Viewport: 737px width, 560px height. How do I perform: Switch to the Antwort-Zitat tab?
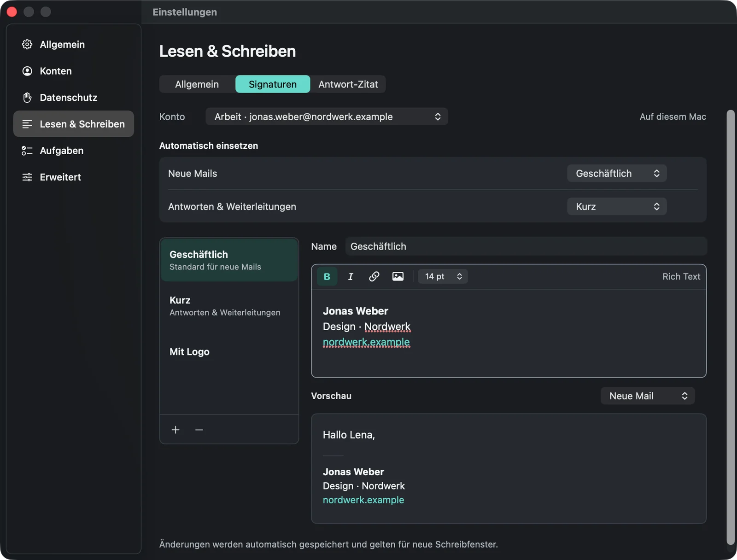(x=348, y=84)
